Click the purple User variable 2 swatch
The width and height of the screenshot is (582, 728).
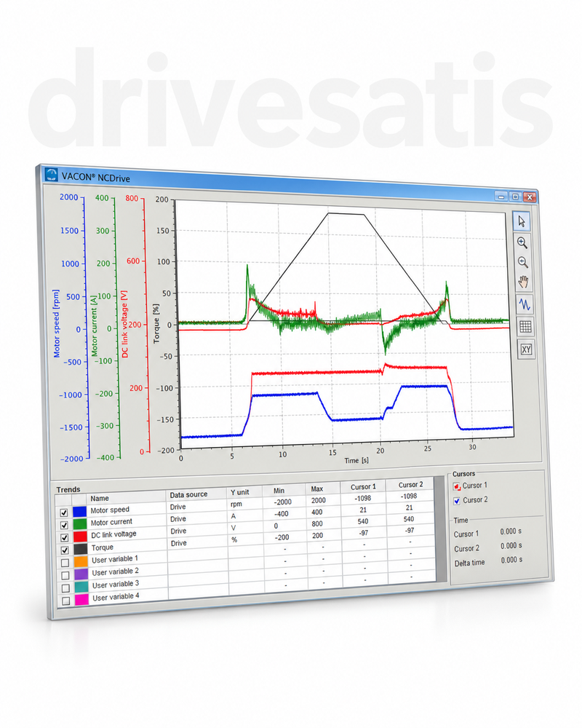(x=81, y=574)
